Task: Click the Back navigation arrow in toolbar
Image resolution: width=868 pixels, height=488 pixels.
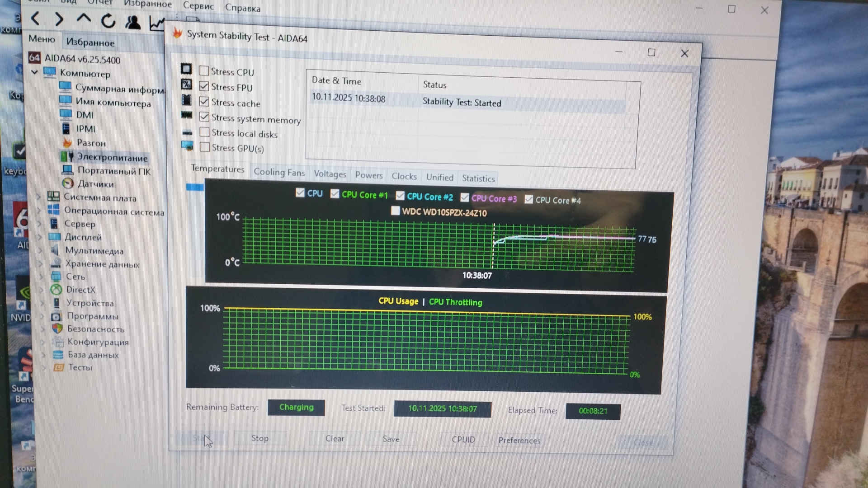Action: click(36, 19)
